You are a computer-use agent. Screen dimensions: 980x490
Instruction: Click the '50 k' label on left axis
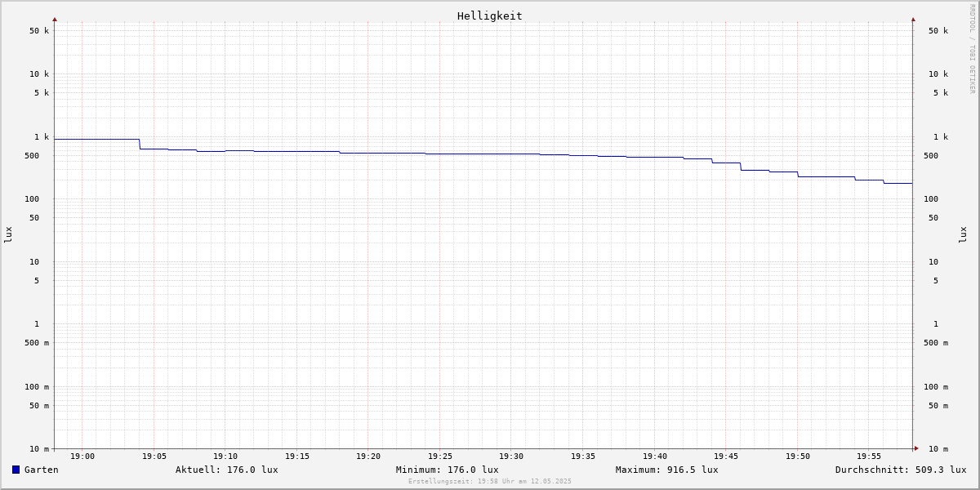(39, 31)
